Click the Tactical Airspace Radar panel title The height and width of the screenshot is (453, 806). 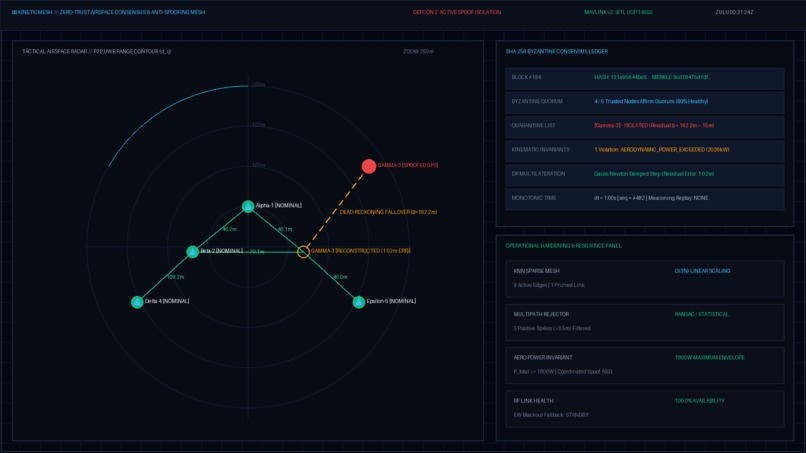pyautogui.click(x=97, y=51)
